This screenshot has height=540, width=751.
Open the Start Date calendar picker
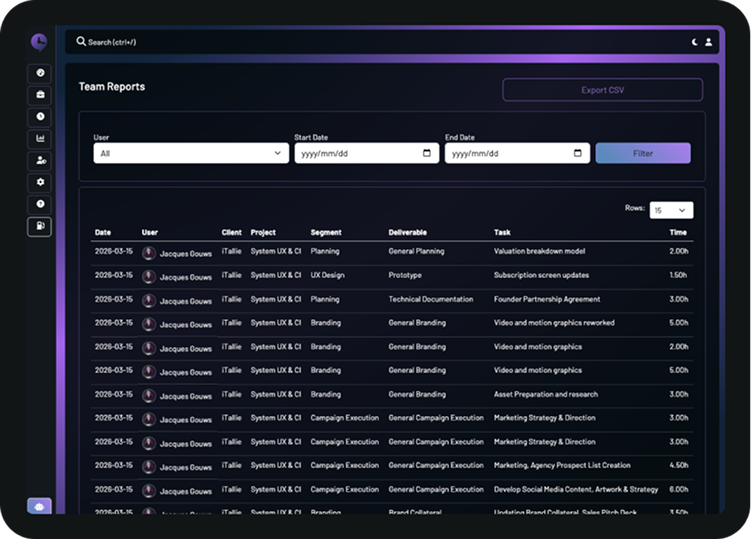pyautogui.click(x=427, y=153)
